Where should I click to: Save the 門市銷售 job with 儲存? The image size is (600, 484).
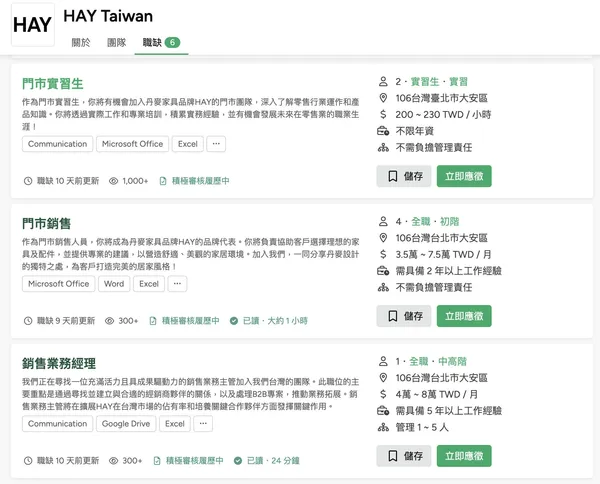point(404,316)
